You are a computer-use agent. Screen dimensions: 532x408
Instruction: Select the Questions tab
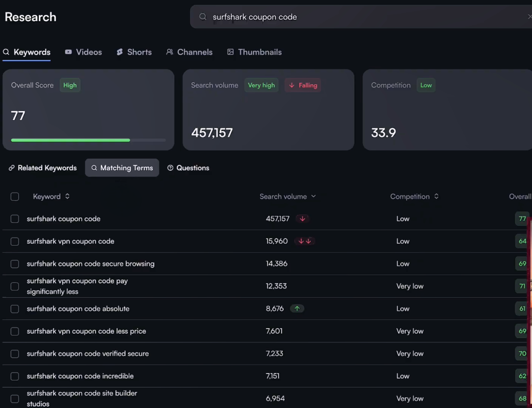pyautogui.click(x=188, y=168)
